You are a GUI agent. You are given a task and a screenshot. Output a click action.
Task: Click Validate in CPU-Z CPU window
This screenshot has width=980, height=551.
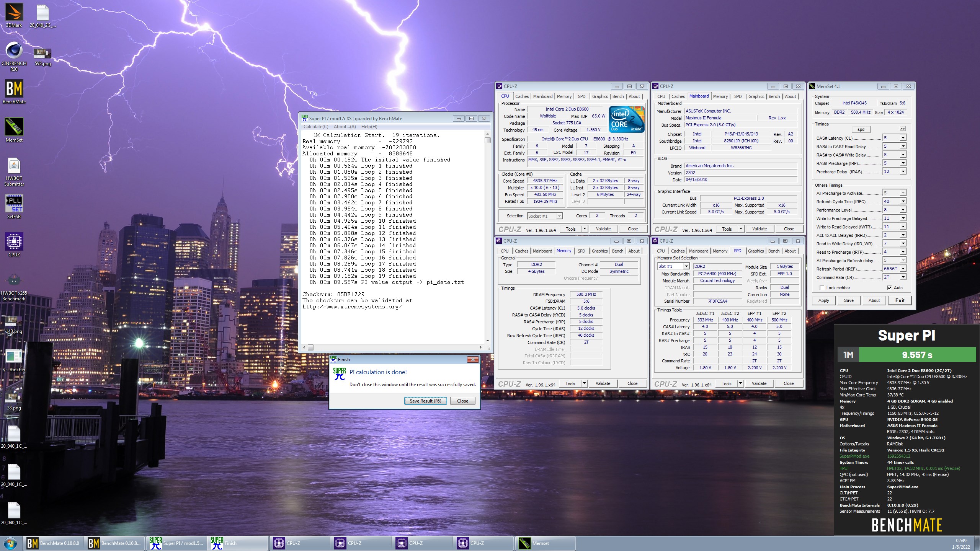603,229
